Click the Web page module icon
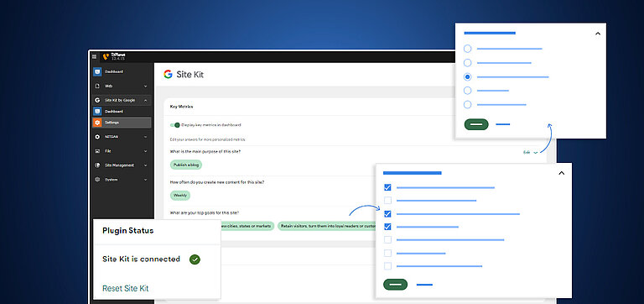Viewport: 644px width, 304px height. (x=97, y=86)
